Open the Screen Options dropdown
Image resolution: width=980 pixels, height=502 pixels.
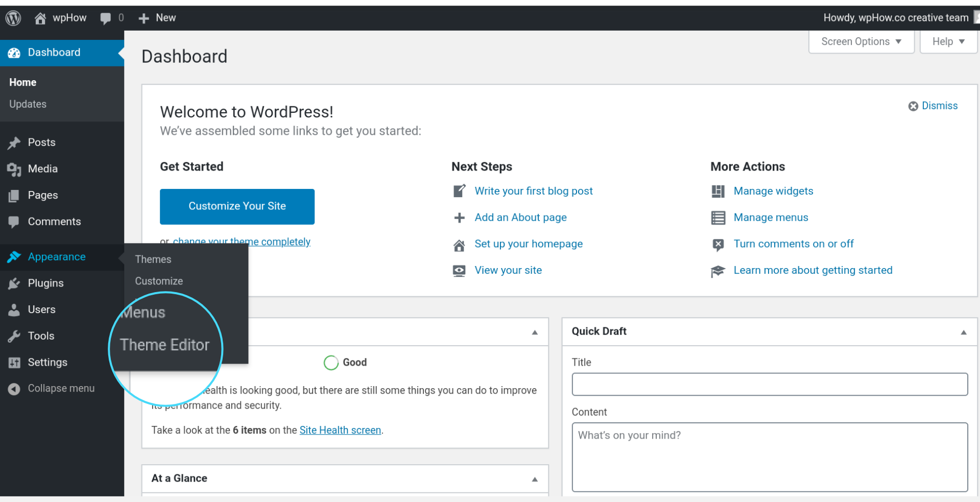coord(861,41)
